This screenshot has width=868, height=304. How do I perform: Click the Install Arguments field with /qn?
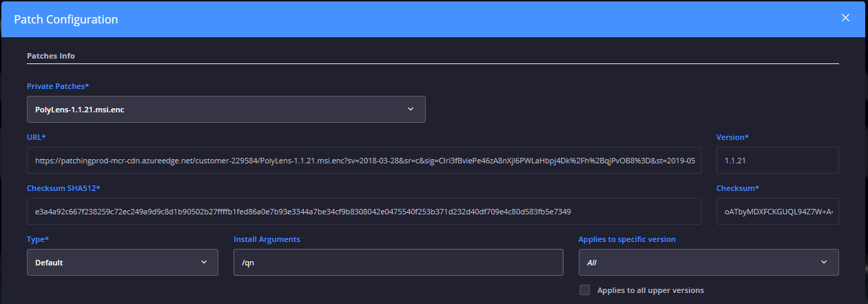coord(398,262)
